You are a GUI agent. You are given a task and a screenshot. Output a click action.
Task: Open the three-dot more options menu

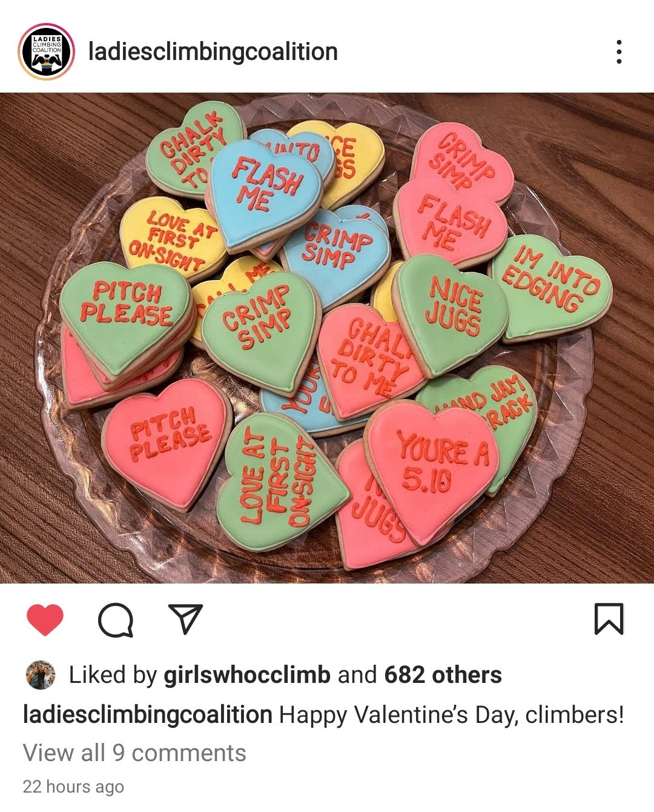coord(618,52)
